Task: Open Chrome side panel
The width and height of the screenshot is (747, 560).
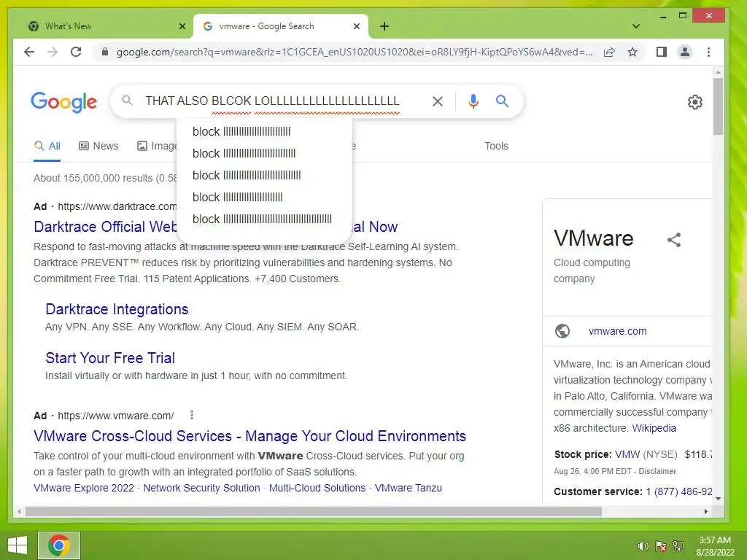Action: click(x=661, y=52)
